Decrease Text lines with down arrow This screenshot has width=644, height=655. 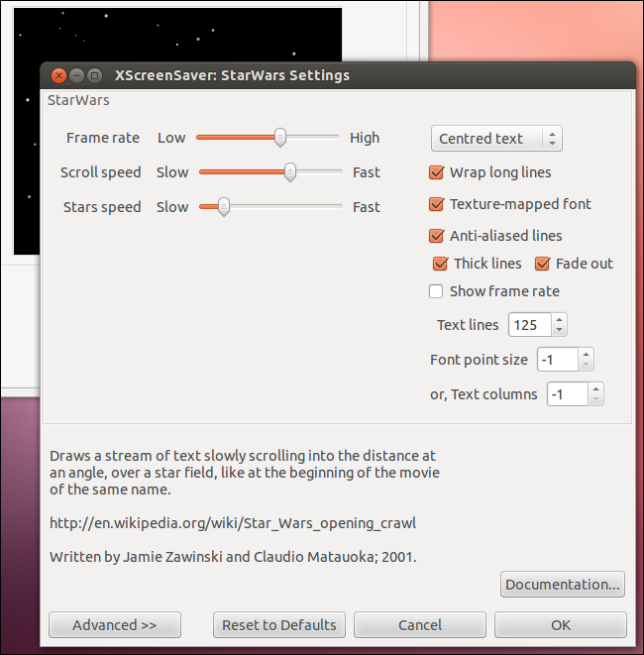[x=559, y=330]
